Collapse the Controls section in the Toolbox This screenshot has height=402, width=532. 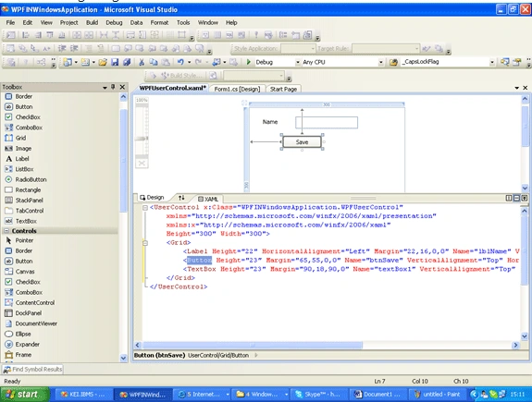6,231
